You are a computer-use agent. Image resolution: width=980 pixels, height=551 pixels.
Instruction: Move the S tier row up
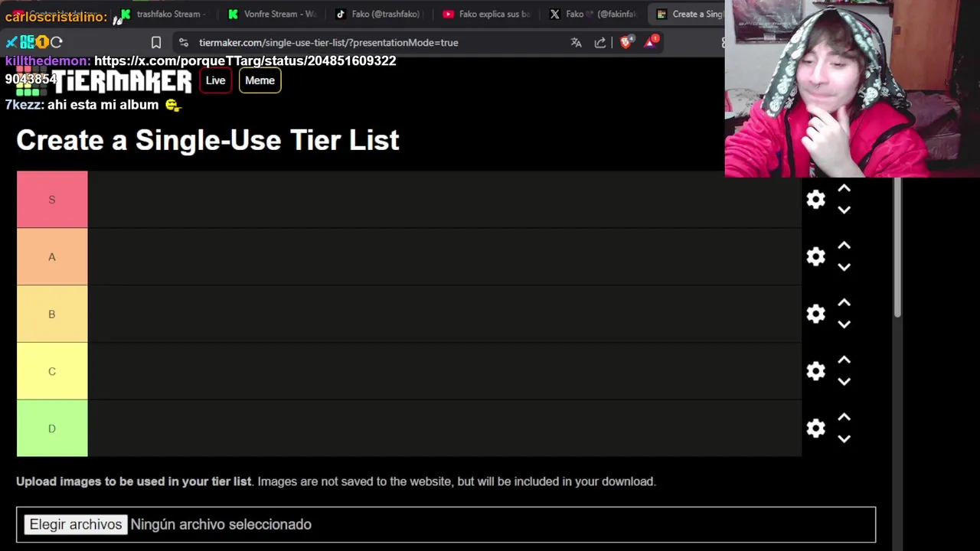click(x=844, y=188)
